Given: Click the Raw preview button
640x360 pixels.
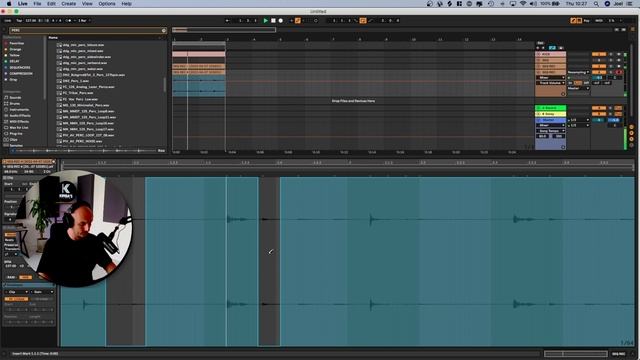Looking at the screenshot, I should 161,151.
